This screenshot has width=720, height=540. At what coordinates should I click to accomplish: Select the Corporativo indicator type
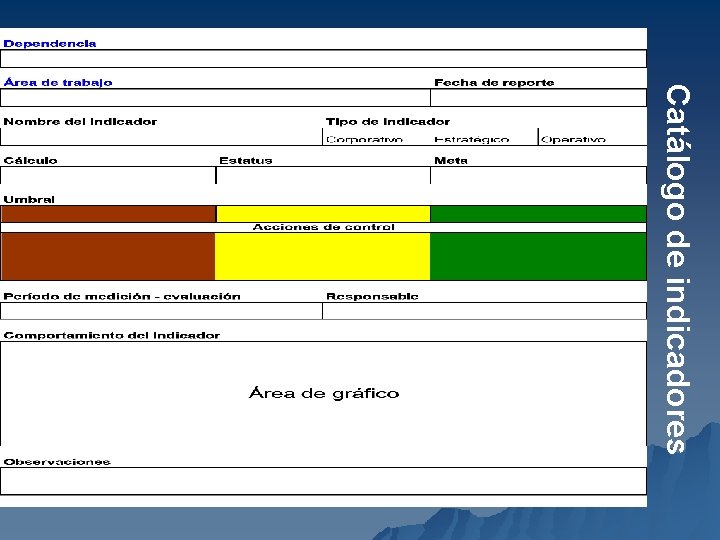(x=364, y=139)
